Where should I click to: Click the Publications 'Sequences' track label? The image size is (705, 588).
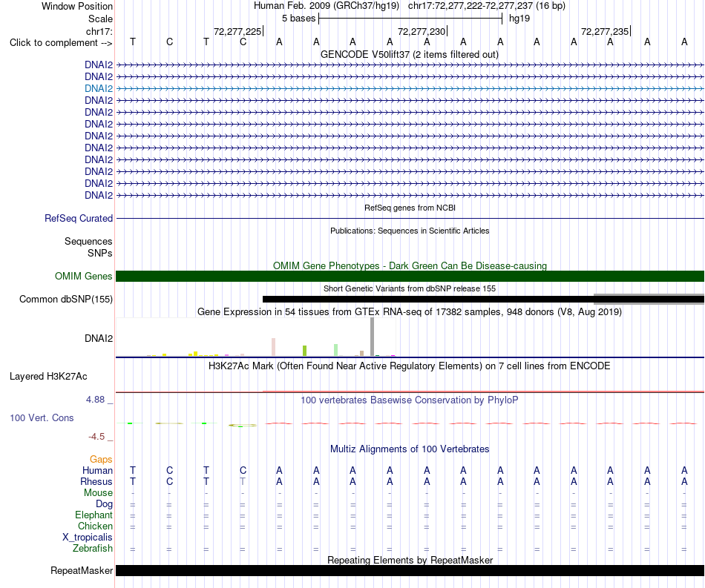(88, 241)
